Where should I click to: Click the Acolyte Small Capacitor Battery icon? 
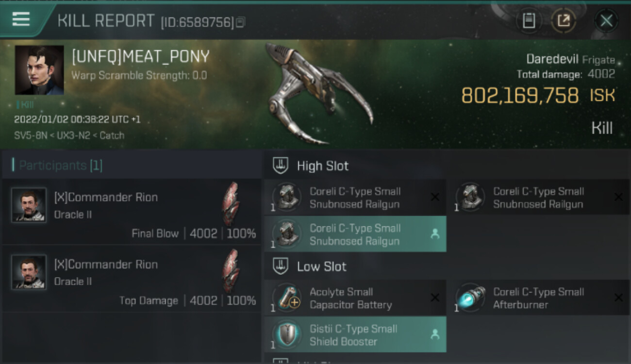(287, 298)
